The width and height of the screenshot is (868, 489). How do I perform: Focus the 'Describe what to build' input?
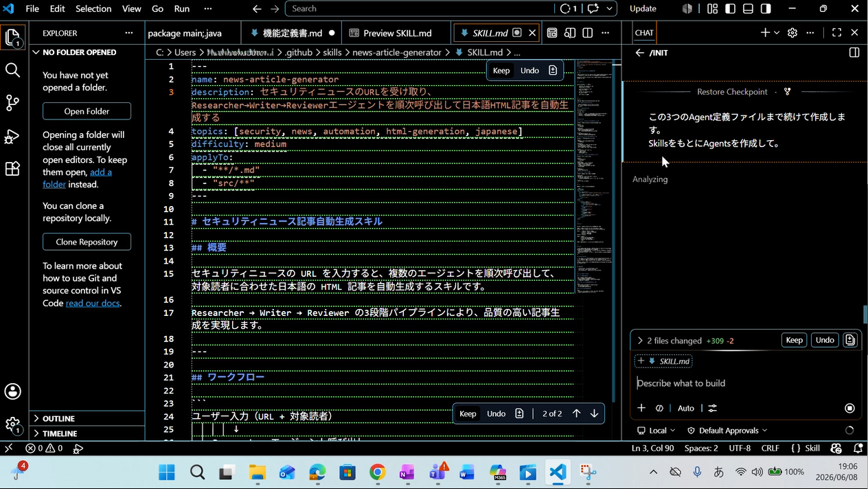click(745, 383)
